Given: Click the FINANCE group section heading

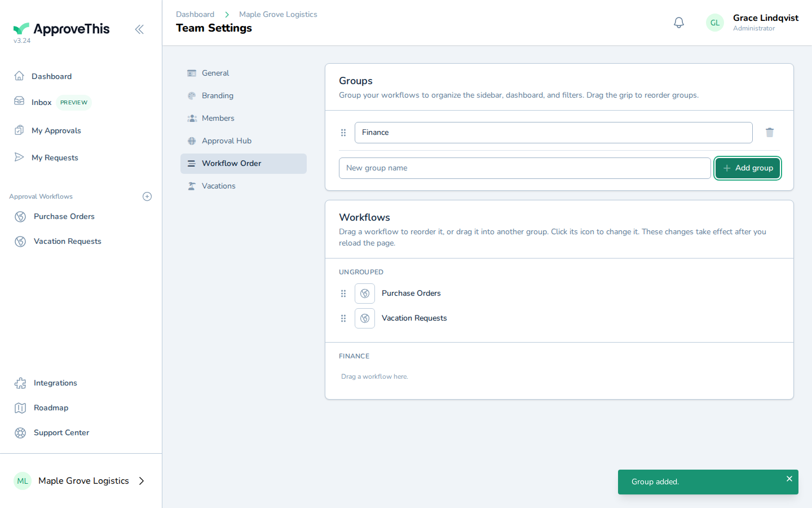Looking at the screenshot, I should click(354, 356).
